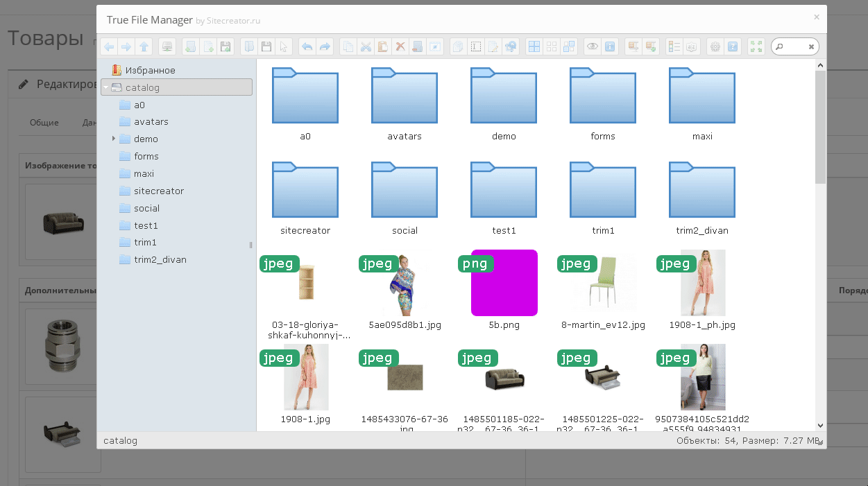Screen dimensions: 868x486
Task: Expand the demo folder in tree
Action: 113,139
